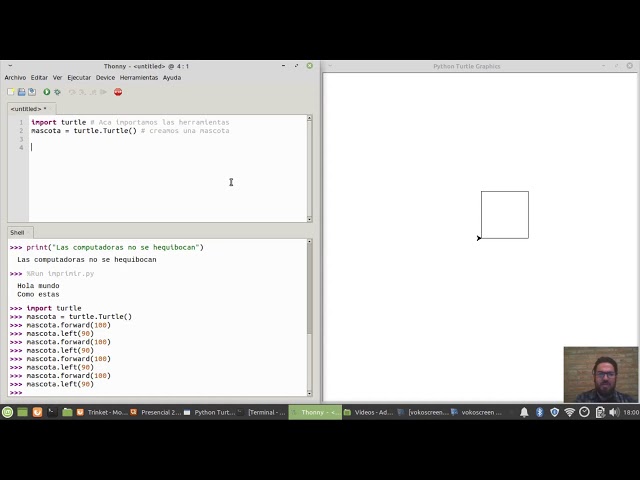Open Thonny window menu arrow in title bar
The image size is (640, 480).
coord(10,65)
